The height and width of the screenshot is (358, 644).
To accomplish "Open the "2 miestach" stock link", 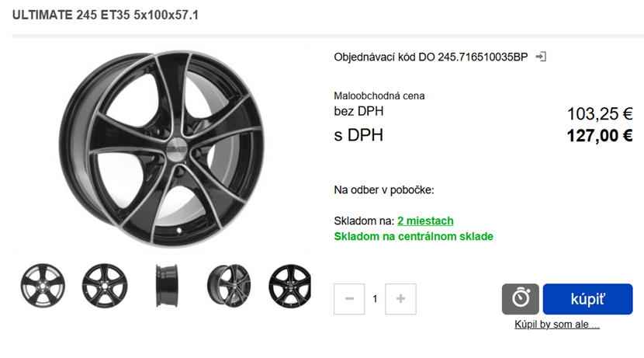I will (425, 221).
